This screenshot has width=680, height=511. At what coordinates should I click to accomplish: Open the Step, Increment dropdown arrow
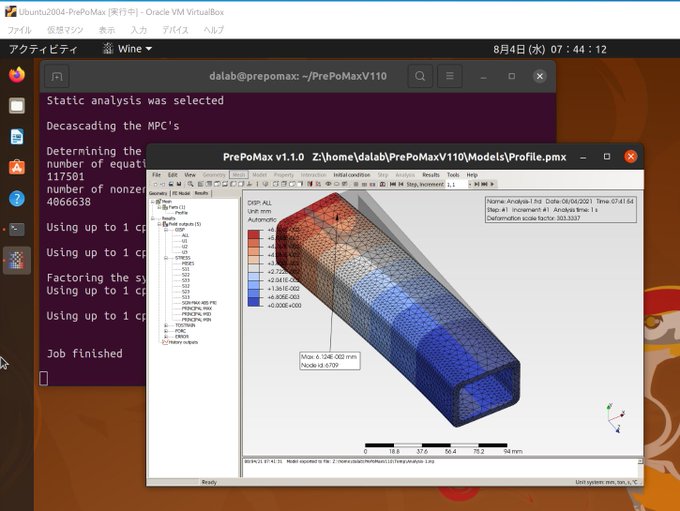pyautogui.click(x=470, y=184)
